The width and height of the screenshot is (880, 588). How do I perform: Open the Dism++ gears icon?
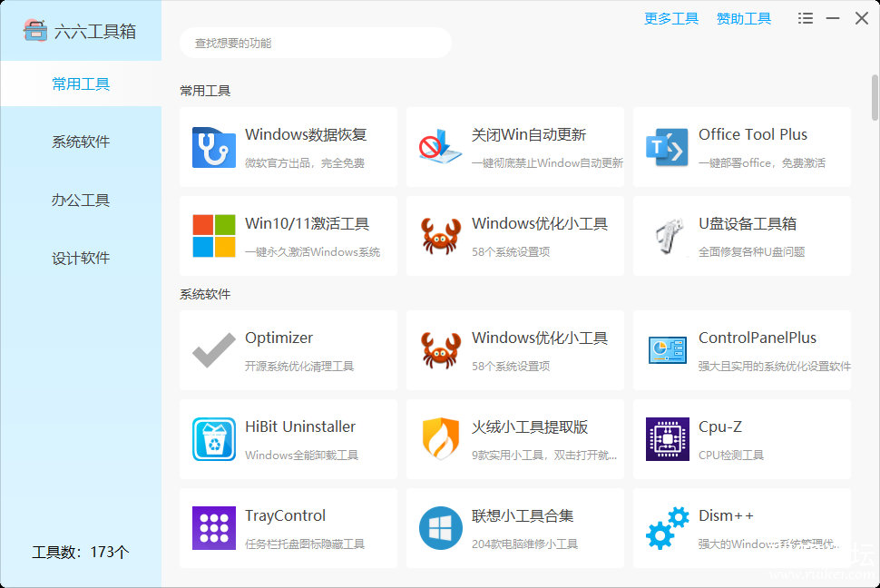tap(668, 528)
